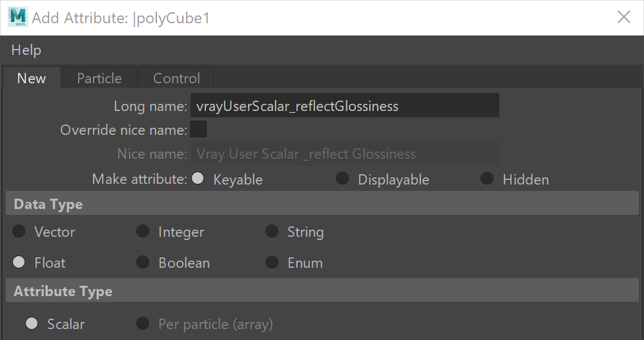Close the Add Attribute dialog
This screenshot has height=340, width=644.
click(624, 17)
